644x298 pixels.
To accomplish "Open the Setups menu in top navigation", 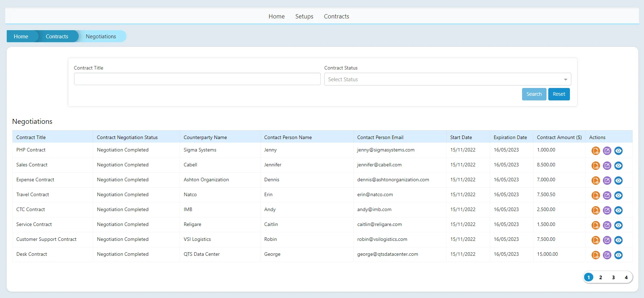I will coord(304,16).
